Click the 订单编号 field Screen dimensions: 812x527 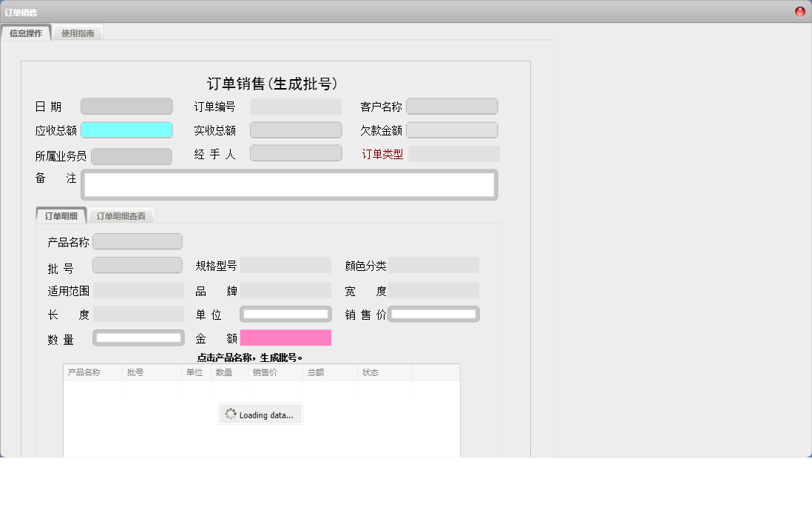tap(296, 107)
